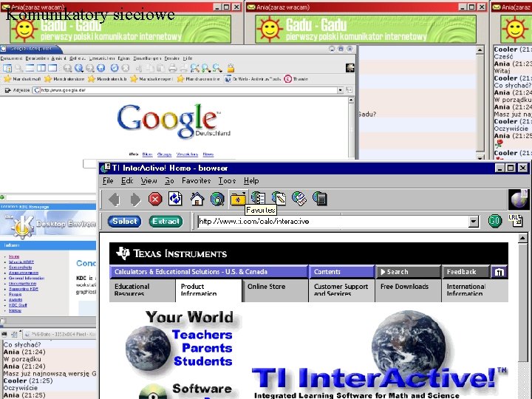Open File menu in TI browser
The image size is (532, 399).
tap(108, 181)
